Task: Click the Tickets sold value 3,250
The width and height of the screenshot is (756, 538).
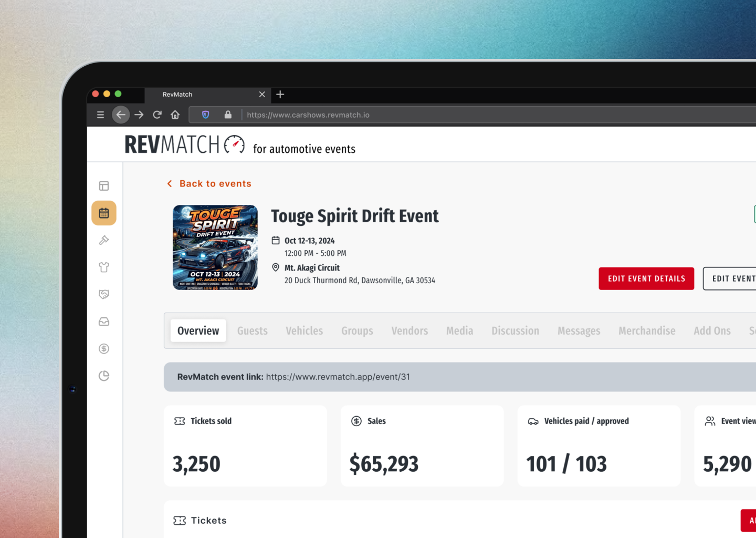Action: pos(196,464)
